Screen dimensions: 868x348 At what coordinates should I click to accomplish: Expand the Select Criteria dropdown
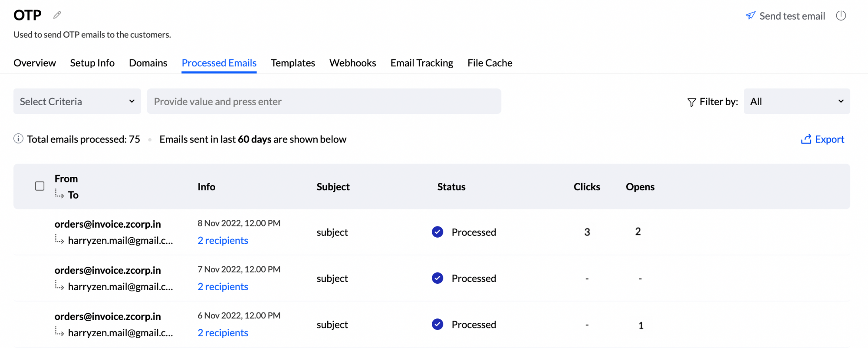tap(77, 101)
